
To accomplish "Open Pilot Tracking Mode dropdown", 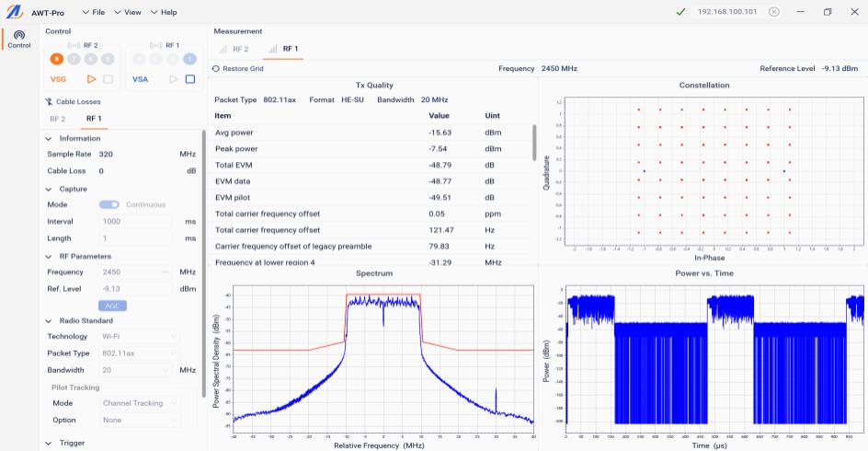I will 140,403.
